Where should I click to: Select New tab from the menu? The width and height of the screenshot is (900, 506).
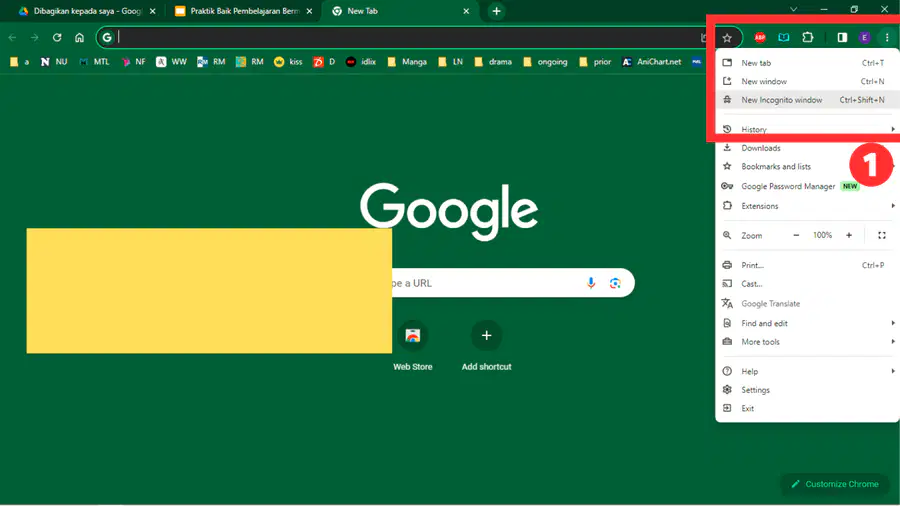pos(808,63)
